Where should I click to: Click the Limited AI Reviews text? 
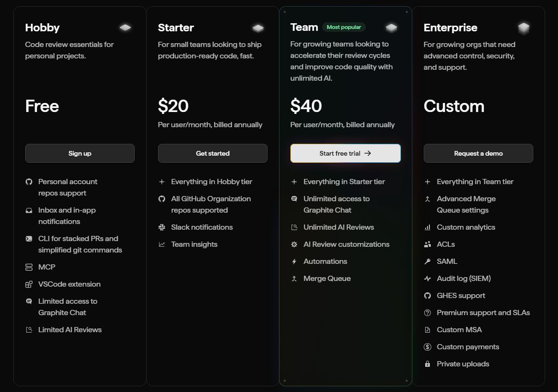tap(70, 330)
